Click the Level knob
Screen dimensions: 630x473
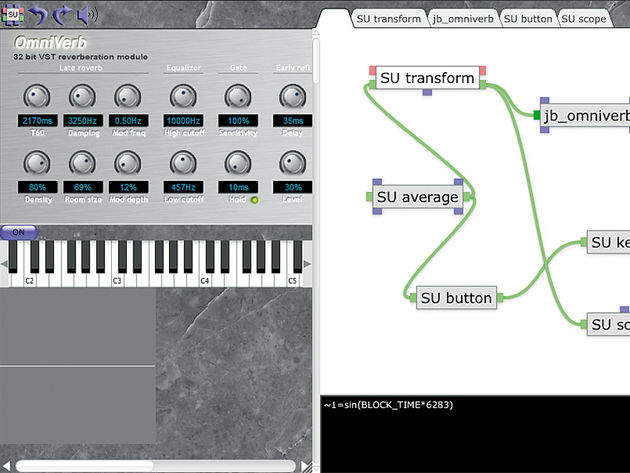(293, 164)
